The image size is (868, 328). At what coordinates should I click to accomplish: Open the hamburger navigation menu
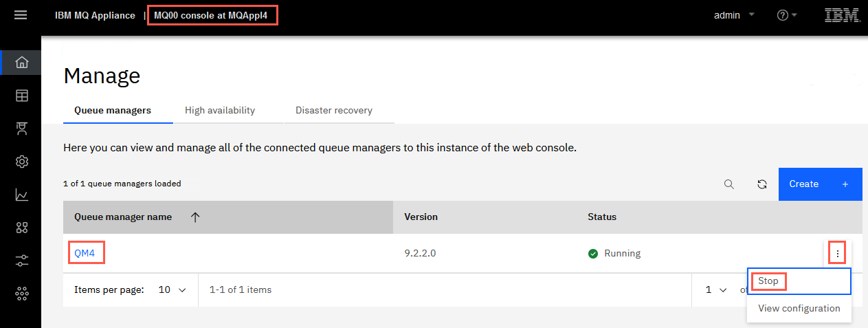21,14
